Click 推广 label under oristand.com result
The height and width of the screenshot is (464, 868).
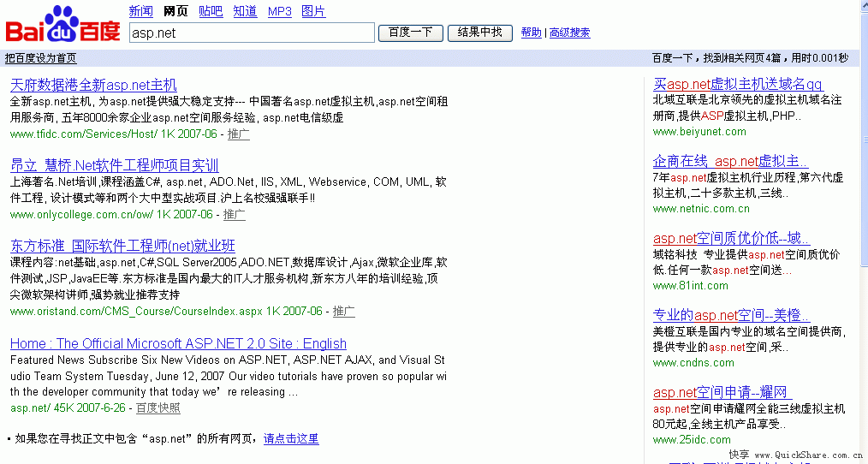click(x=344, y=311)
